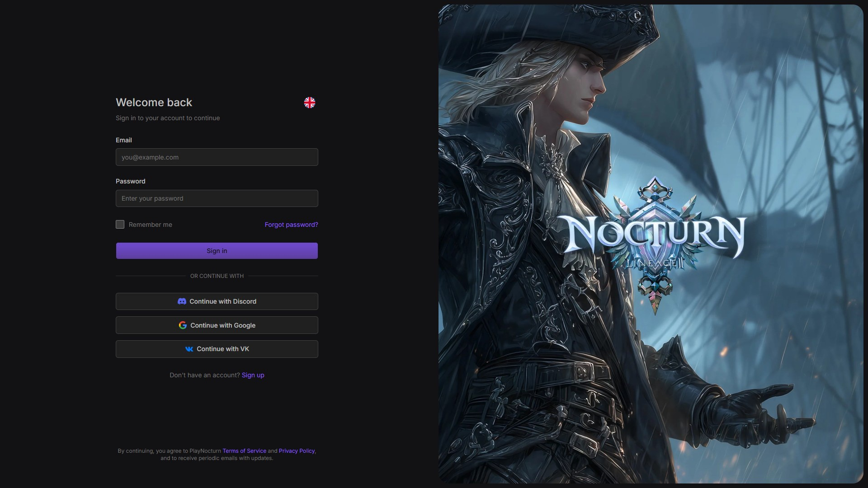Click the Google G logo icon
The image size is (868, 488).
(183, 325)
